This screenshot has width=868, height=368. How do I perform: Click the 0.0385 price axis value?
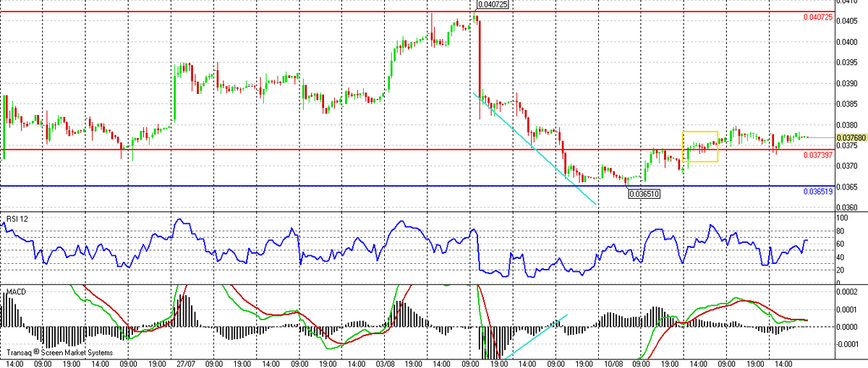tap(848, 104)
